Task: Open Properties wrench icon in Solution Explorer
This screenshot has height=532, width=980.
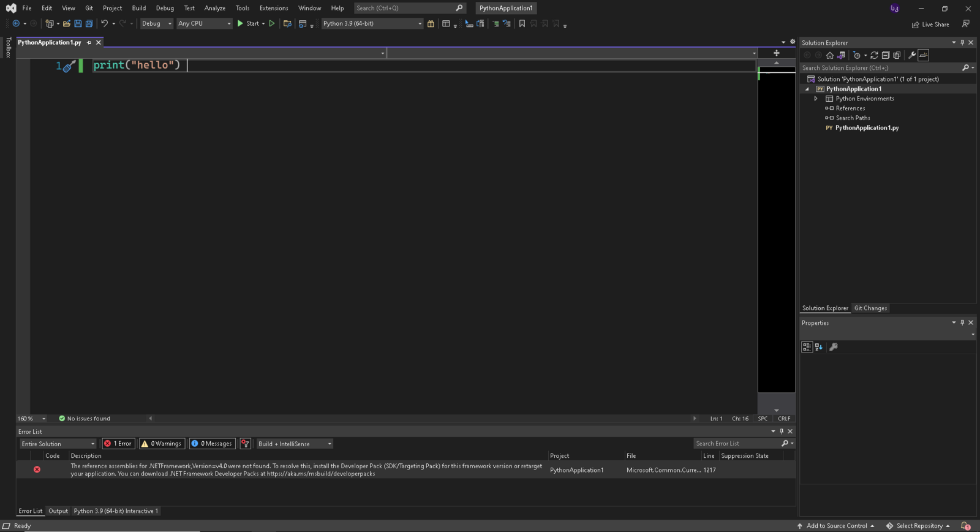Action: [x=912, y=55]
